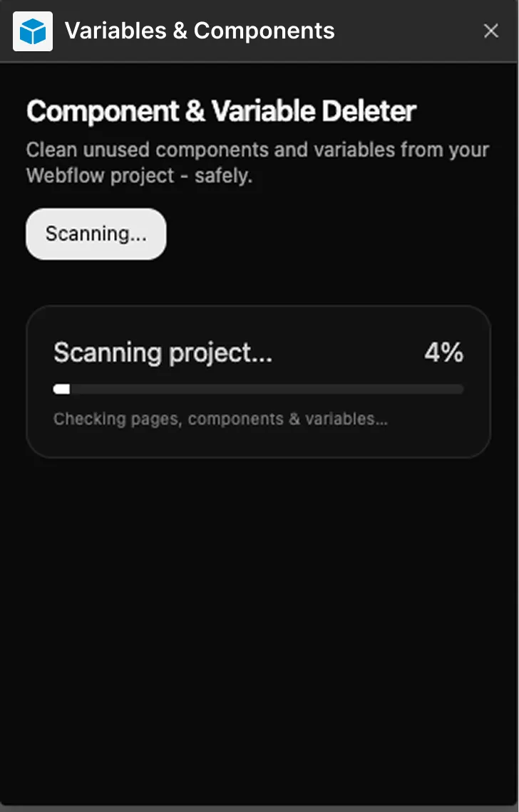Click the blue cube app icon
519x812 pixels.
coord(33,31)
